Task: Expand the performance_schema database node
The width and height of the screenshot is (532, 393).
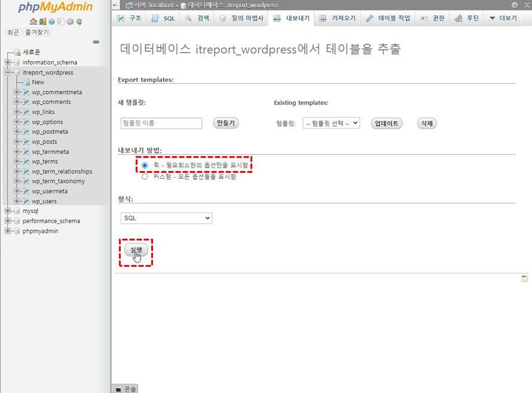Action: pos(7,221)
